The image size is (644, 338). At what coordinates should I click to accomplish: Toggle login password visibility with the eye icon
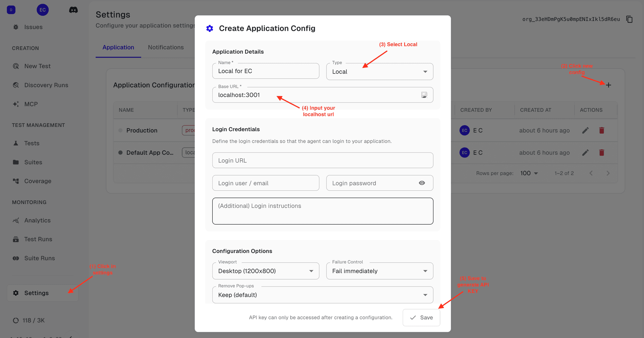coord(422,183)
